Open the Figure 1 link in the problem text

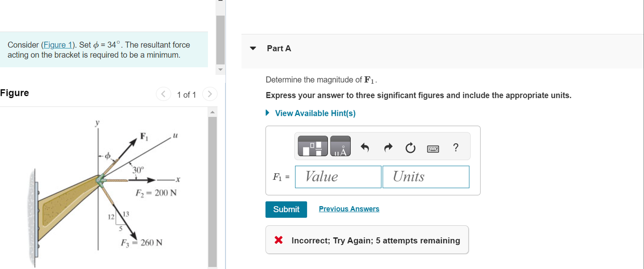[58, 45]
